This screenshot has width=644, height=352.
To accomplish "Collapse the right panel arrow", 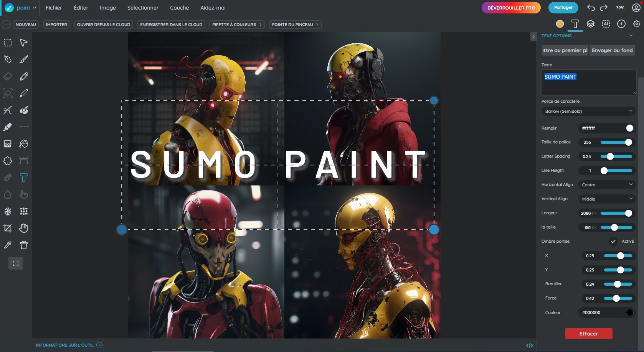I will [x=533, y=36].
